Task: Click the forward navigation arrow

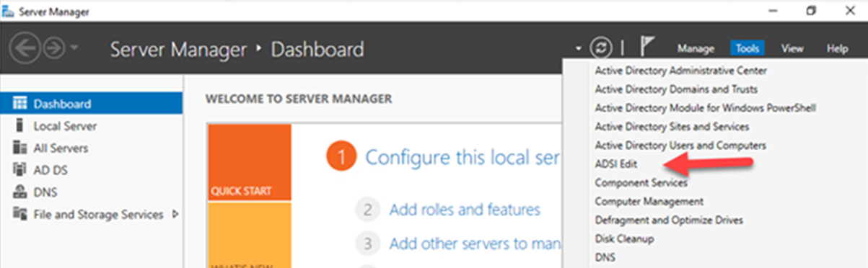Action: [x=53, y=49]
